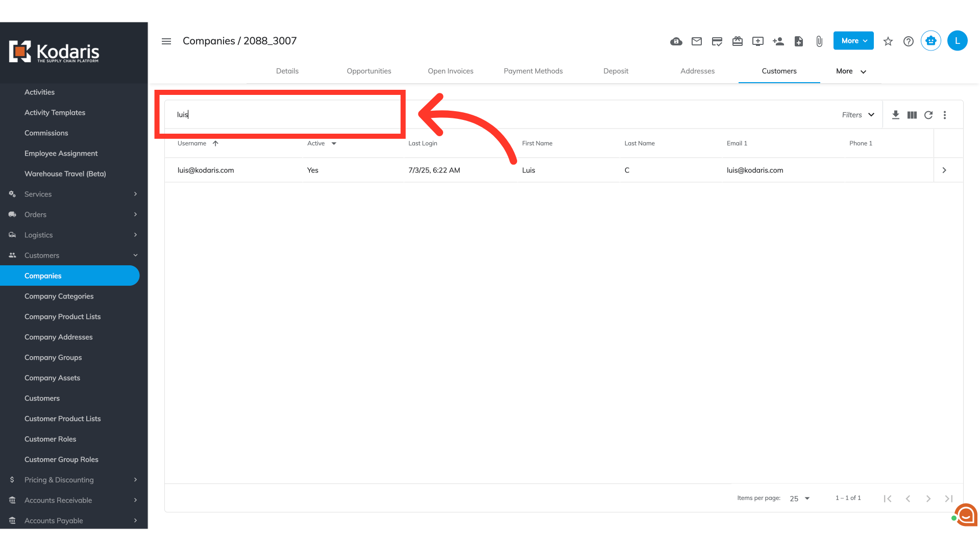
Task: Download the customers table data
Action: tap(896, 115)
